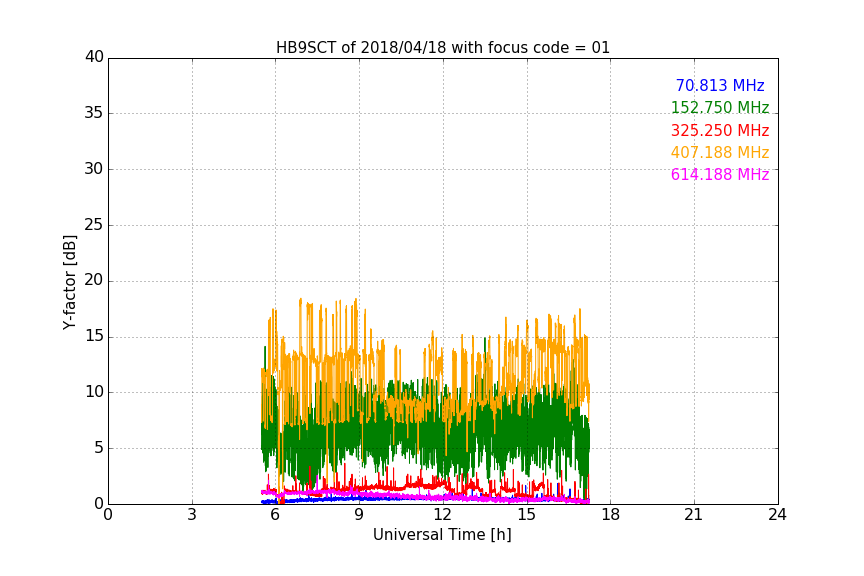Click the plot title 'HB9SCT of 2018/04/18 with focus code = 01'
This screenshot has width=864, height=576.
[x=443, y=48]
